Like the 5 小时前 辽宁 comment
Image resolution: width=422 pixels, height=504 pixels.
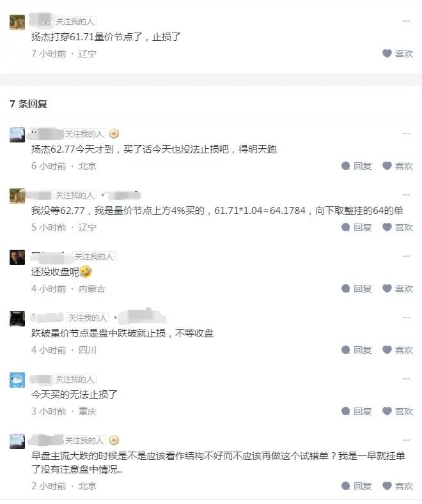tap(398, 227)
